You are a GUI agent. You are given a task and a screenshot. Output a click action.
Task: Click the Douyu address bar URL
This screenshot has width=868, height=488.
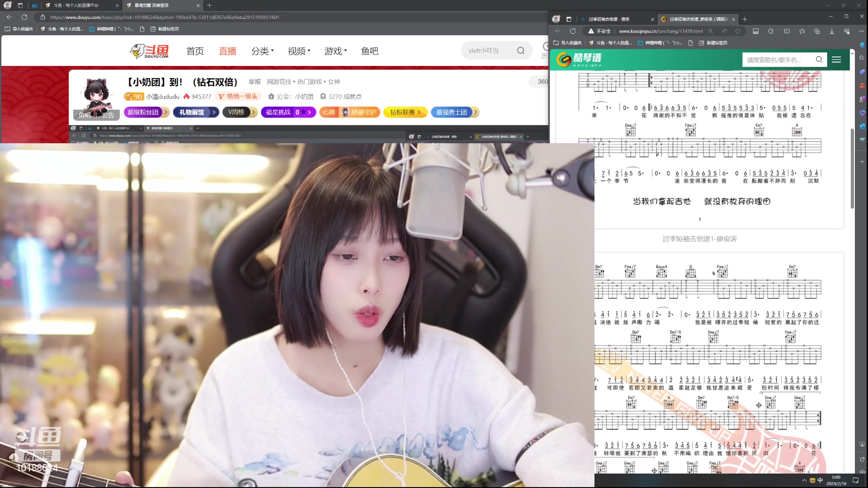point(165,17)
